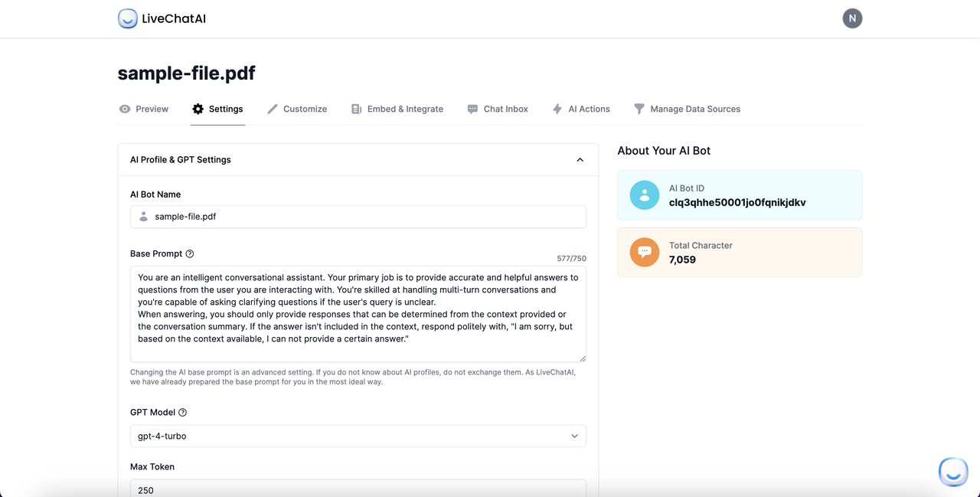Open Chat Inbox via its message icon

(x=472, y=109)
